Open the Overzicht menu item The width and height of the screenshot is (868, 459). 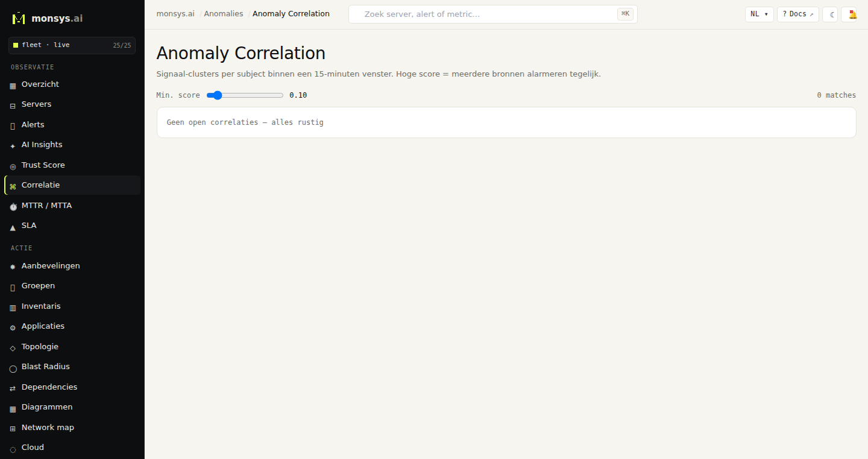(72, 84)
